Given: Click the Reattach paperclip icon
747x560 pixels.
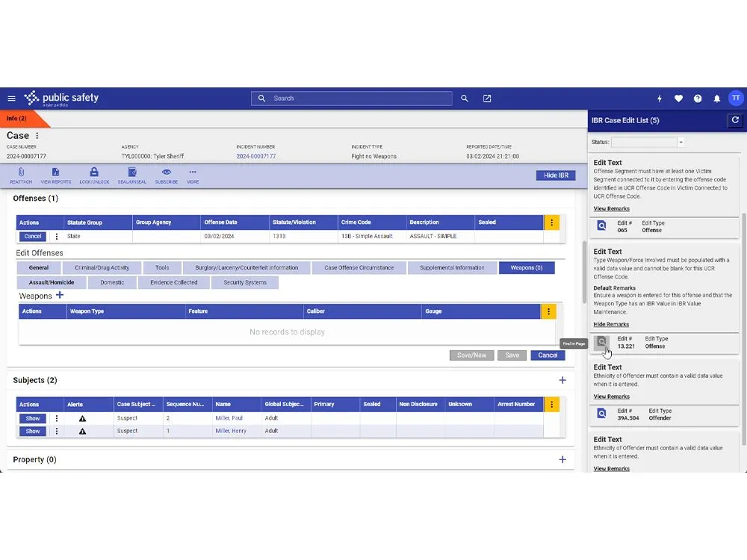Looking at the screenshot, I should click(x=20, y=172).
